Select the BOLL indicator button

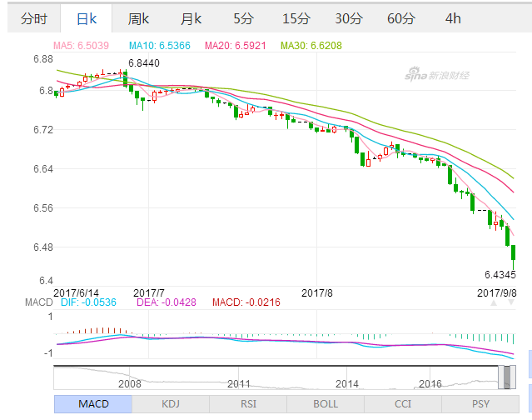(x=326, y=404)
